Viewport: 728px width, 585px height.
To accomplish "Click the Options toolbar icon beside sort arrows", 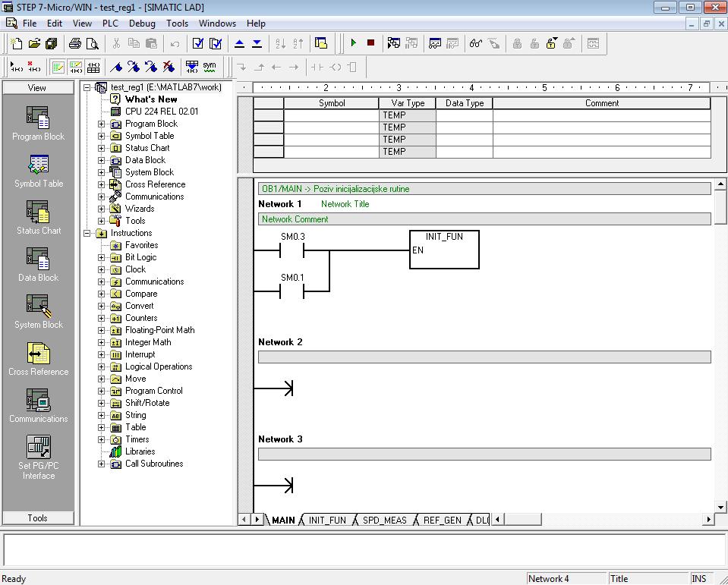I will click(x=321, y=43).
